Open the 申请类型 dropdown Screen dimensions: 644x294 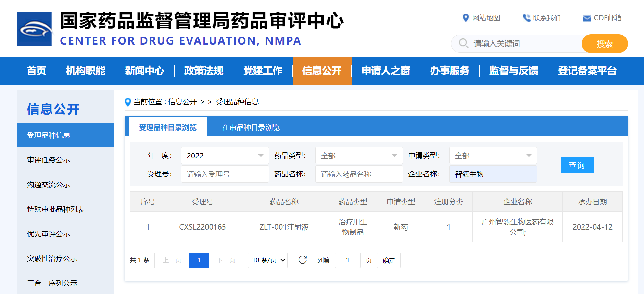pos(493,156)
